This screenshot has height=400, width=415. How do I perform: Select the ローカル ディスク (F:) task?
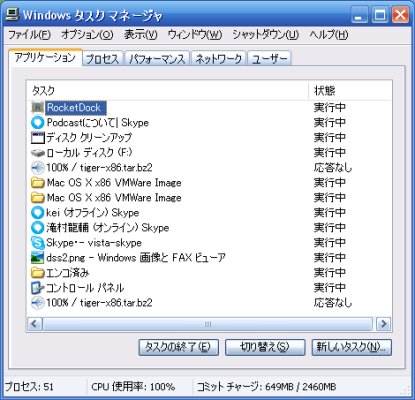pyautogui.click(x=89, y=153)
